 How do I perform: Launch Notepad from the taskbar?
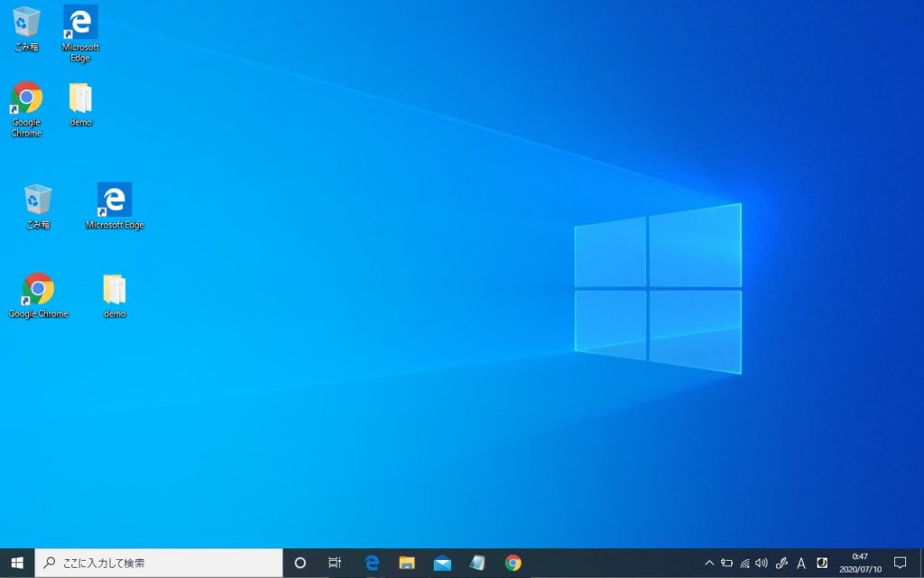pos(477,562)
